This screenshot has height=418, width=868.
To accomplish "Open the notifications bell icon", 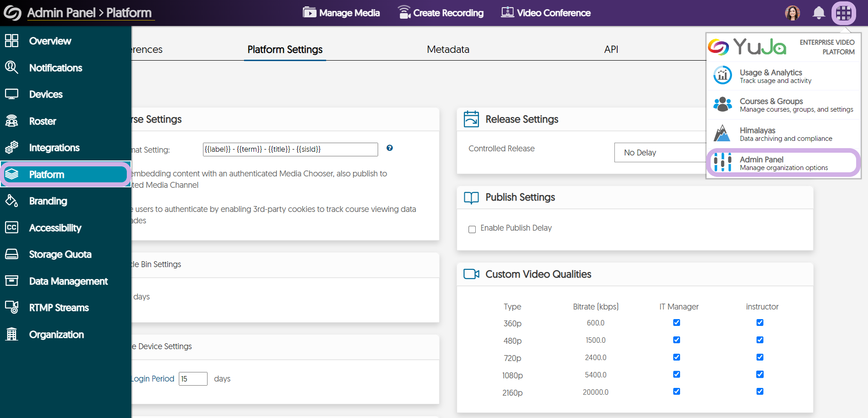I will [x=819, y=13].
